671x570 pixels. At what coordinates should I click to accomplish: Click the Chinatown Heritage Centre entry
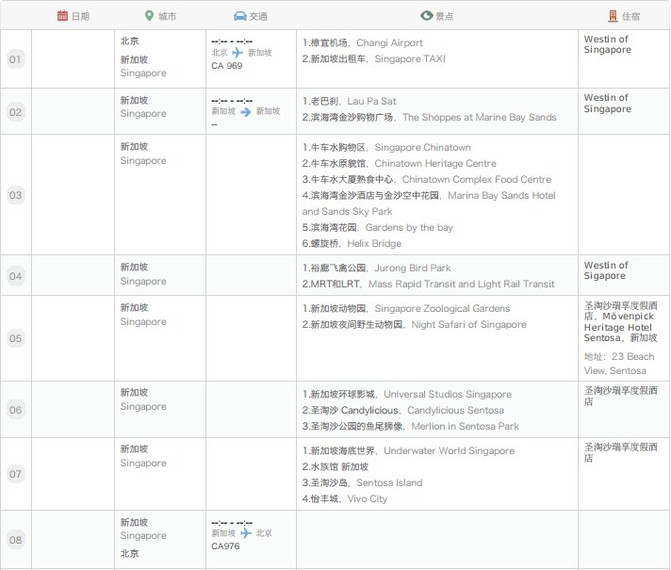399,163
